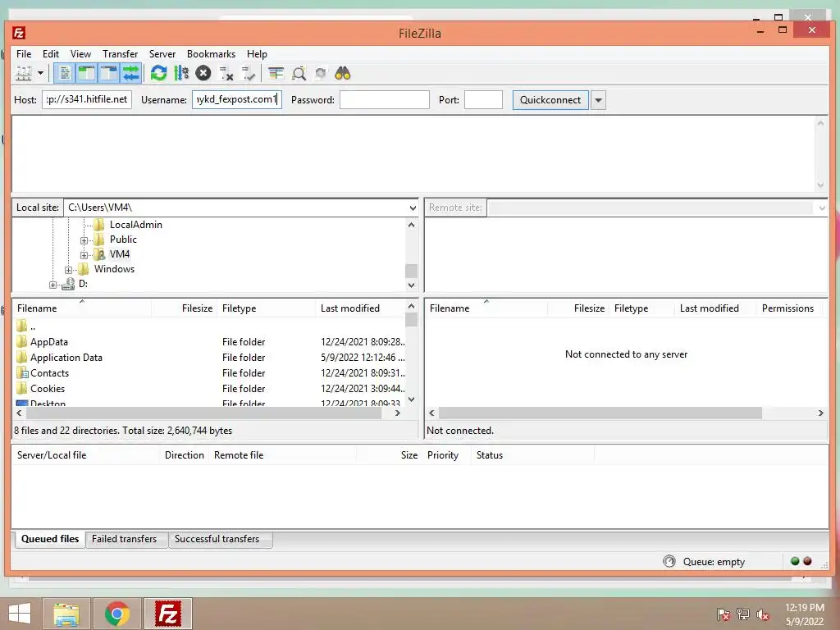840x630 pixels.
Task: Sort the local list by Filetype column
Action: 267,308
